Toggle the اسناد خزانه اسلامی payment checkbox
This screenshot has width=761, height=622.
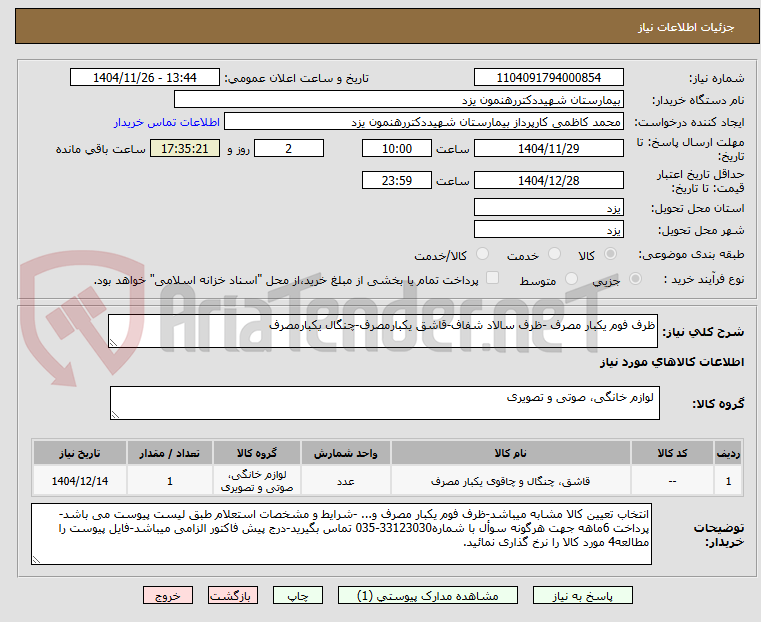point(492,278)
